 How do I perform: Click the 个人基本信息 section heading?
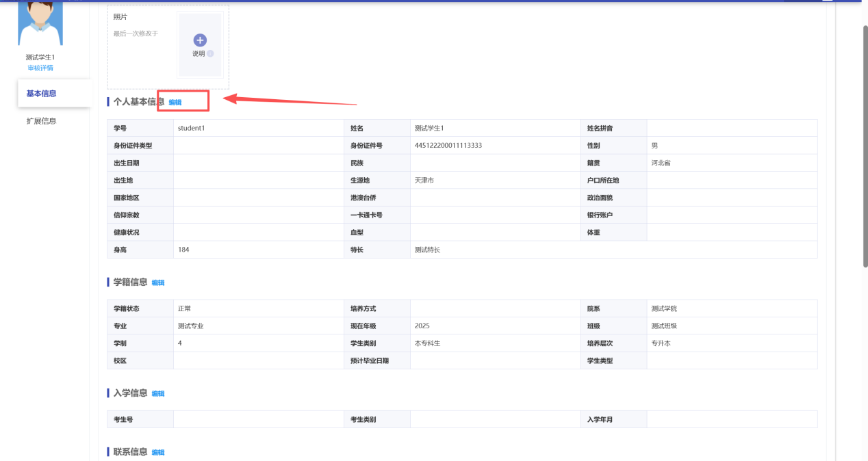point(138,102)
